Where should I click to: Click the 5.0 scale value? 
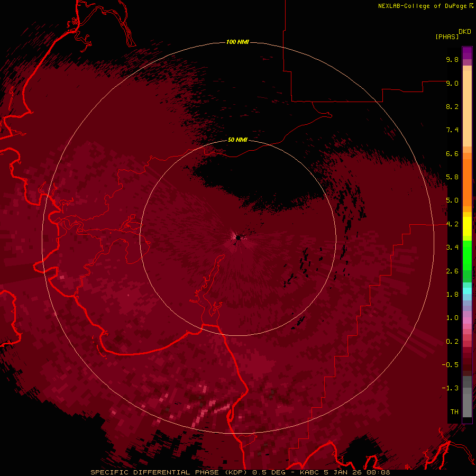pos(452,200)
